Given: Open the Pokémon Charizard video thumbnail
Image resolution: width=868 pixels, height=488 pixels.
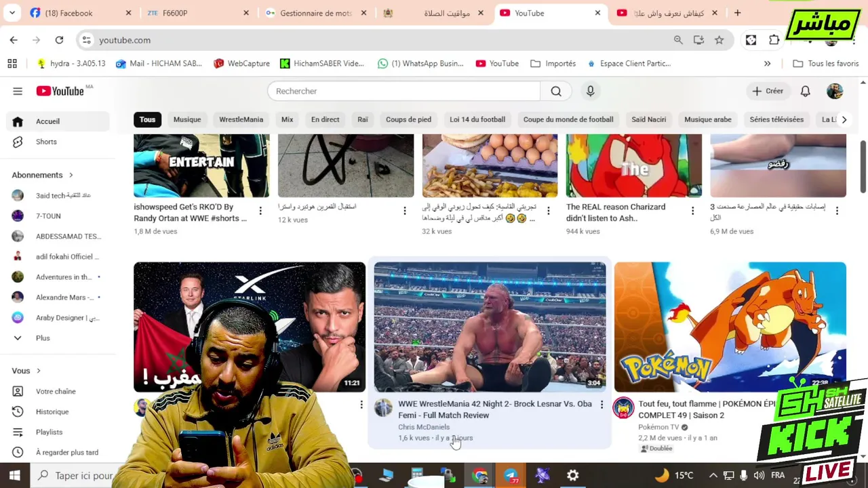Looking at the screenshot, I should pyautogui.click(x=730, y=327).
